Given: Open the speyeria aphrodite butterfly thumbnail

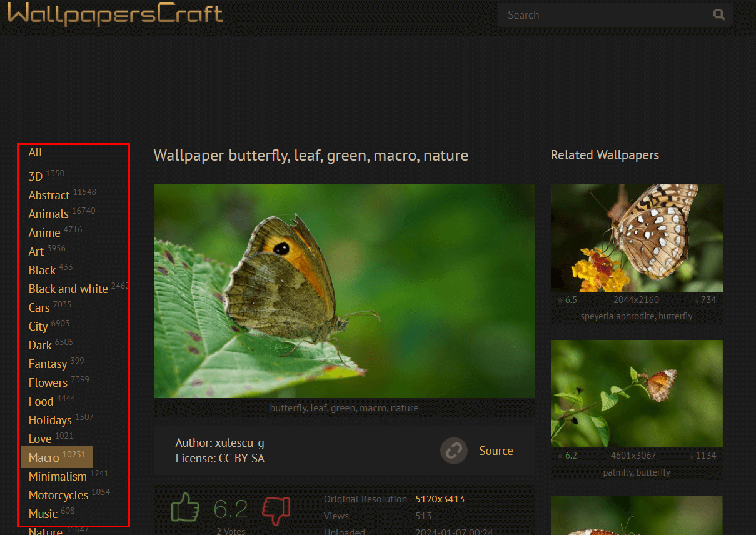Looking at the screenshot, I should pos(637,237).
